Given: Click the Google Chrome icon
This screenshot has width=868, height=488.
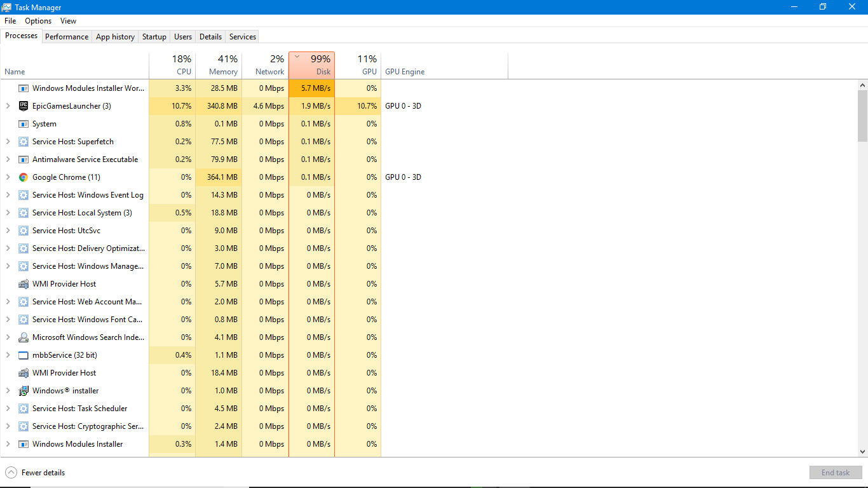Looking at the screenshot, I should pyautogui.click(x=24, y=177).
